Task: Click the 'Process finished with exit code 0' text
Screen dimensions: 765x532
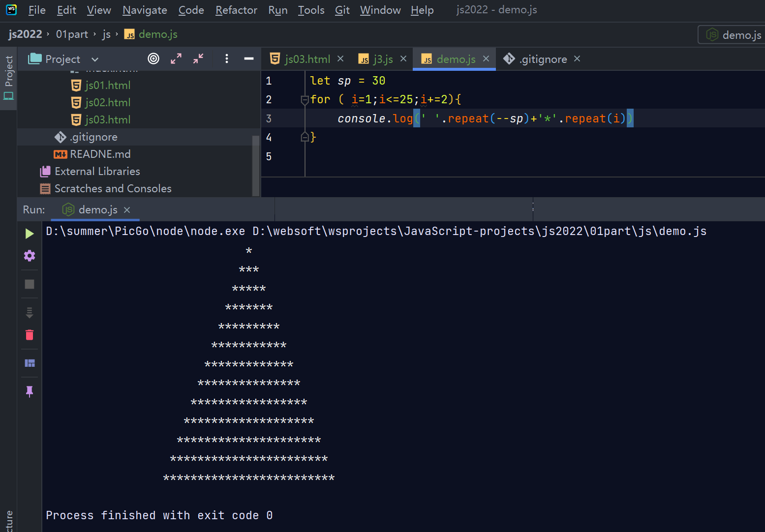Action: (x=159, y=515)
